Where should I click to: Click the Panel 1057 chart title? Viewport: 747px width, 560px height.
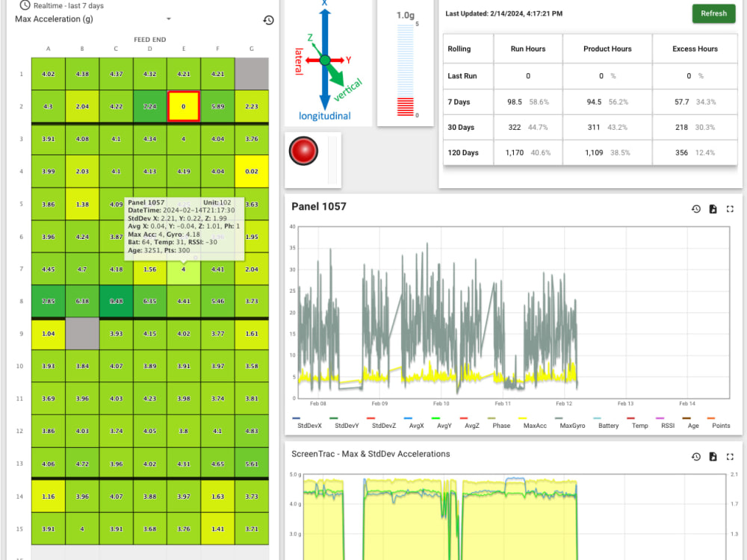pyautogui.click(x=319, y=206)
